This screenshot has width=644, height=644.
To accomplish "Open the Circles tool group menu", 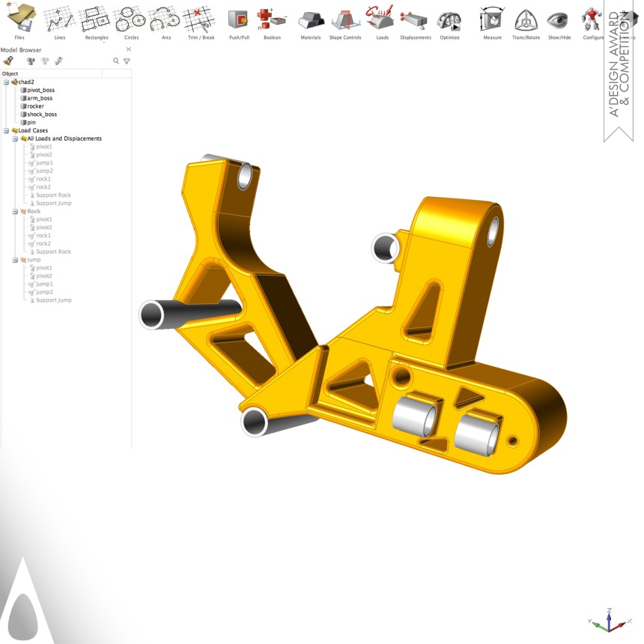I will (132, 19).
